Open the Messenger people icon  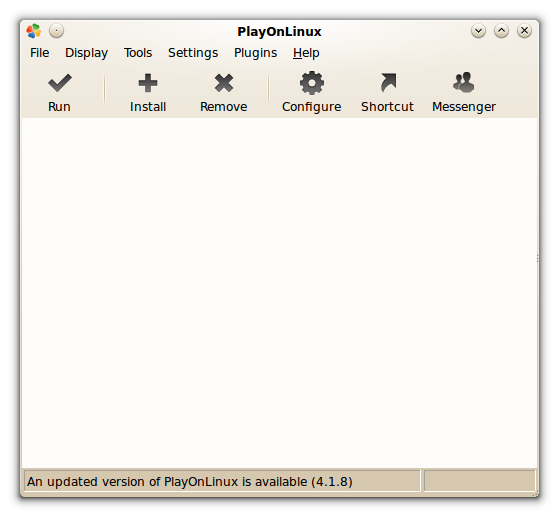pyautogui.click(x=463, y=82)
